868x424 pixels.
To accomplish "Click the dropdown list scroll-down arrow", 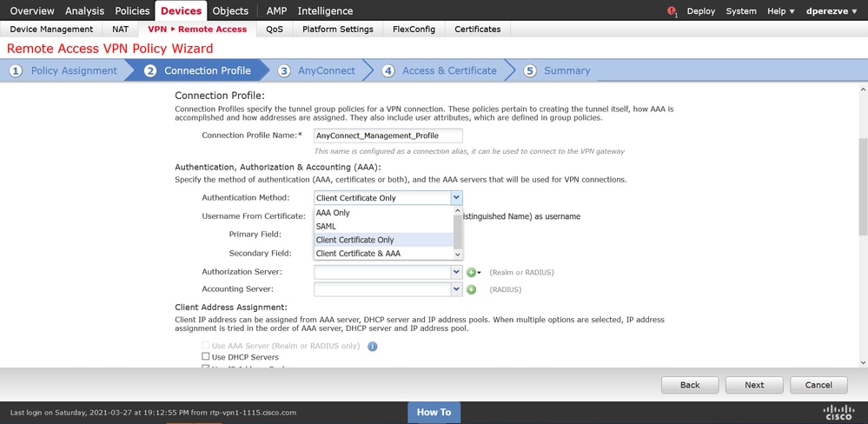I will coord(458,254).
